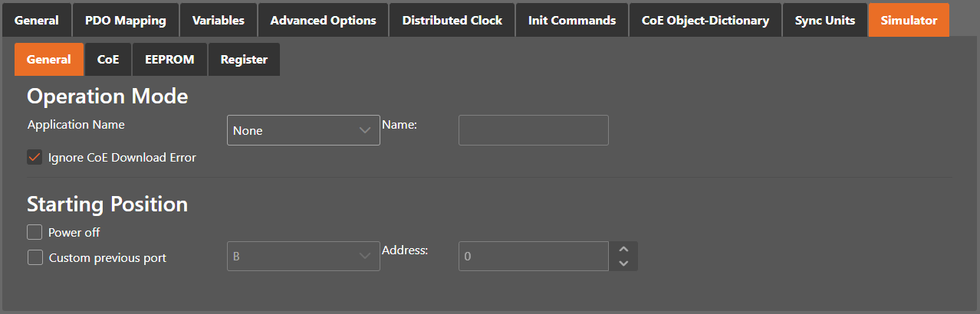Enable the Power off checkbox

point(35,232)
